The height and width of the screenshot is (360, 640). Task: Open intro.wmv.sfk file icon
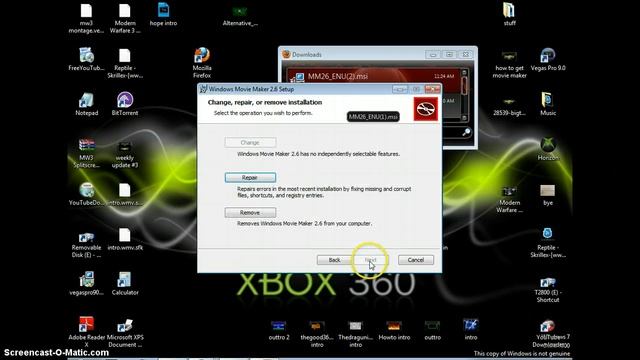coord(124,235)
